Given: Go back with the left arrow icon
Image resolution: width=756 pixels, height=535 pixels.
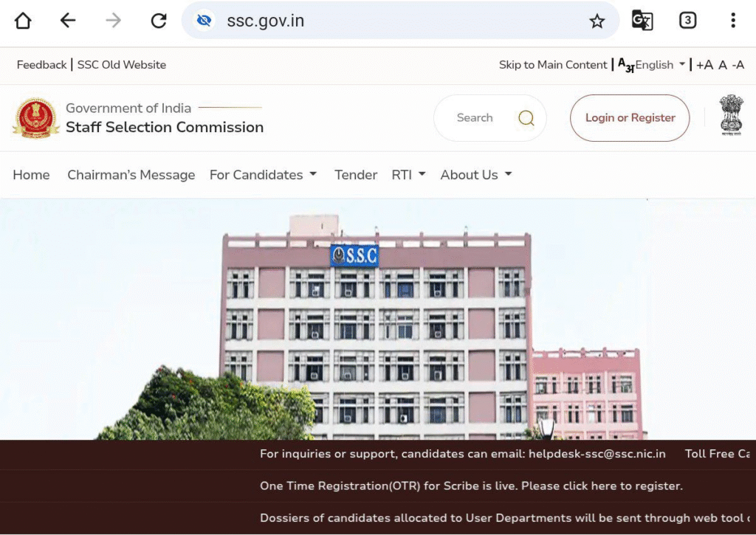Looking at the screenshot, I should (68, 20).
